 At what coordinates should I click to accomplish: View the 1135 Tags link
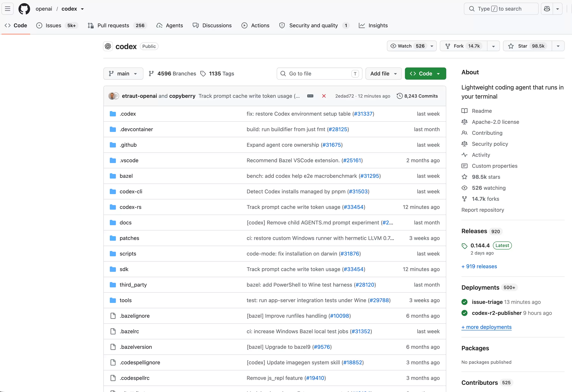pyautogui.click(x=217, y=74)
